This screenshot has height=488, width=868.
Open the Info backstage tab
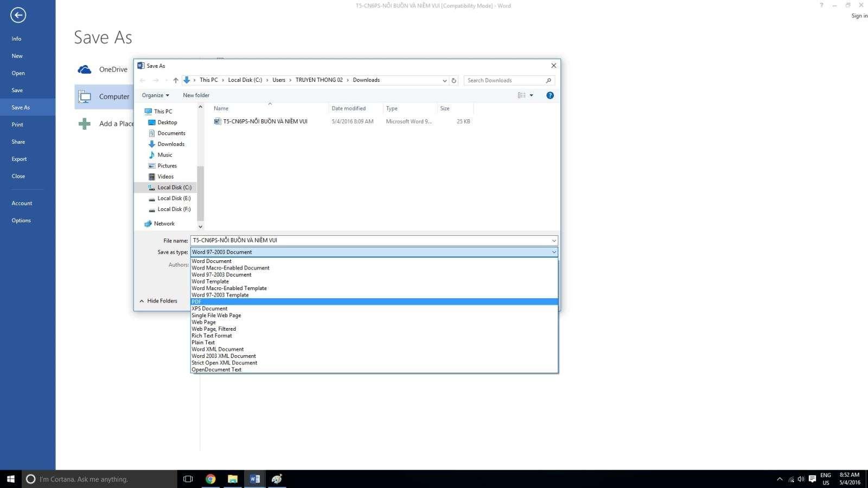(x=16, y=38)
